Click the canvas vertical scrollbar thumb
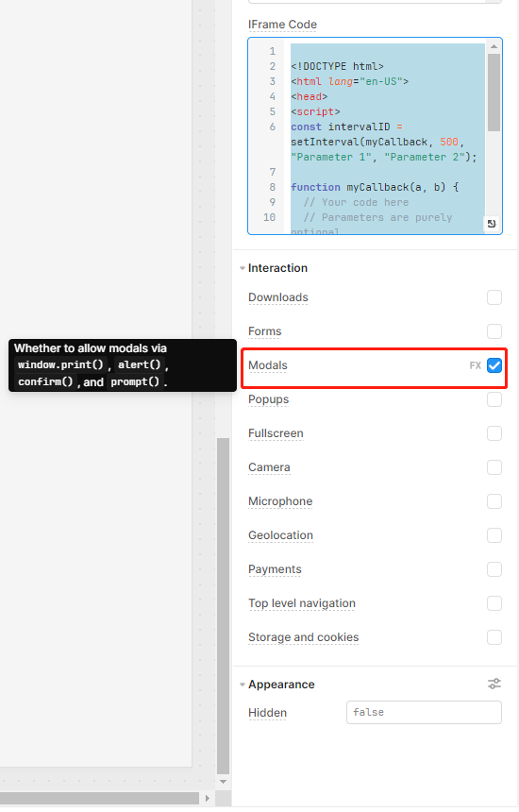This screenshot has height=812, width=519. click(x=223, y=606)
